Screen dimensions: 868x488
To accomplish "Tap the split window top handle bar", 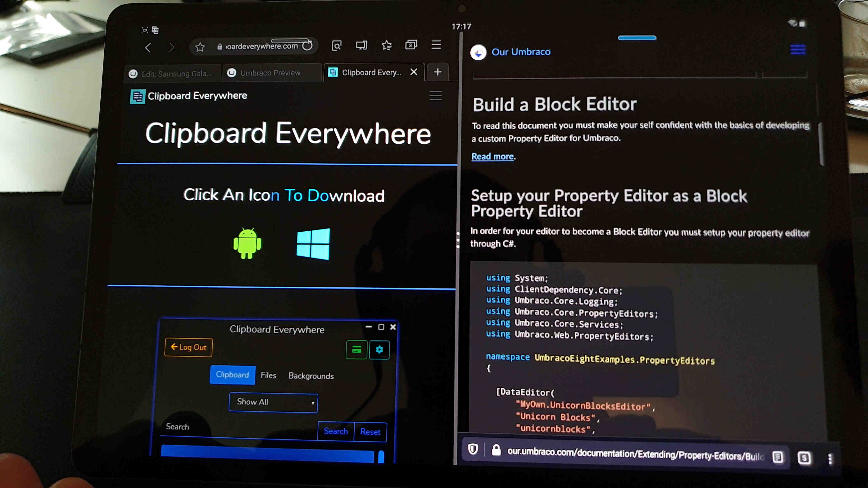I will coord(637,38).
